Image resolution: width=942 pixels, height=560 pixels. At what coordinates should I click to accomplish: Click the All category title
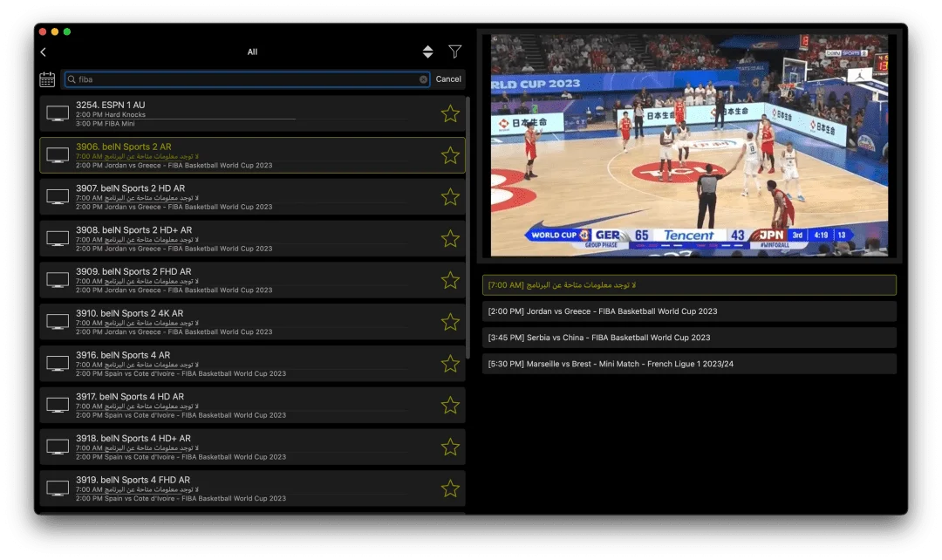click(x=252, y=52)
